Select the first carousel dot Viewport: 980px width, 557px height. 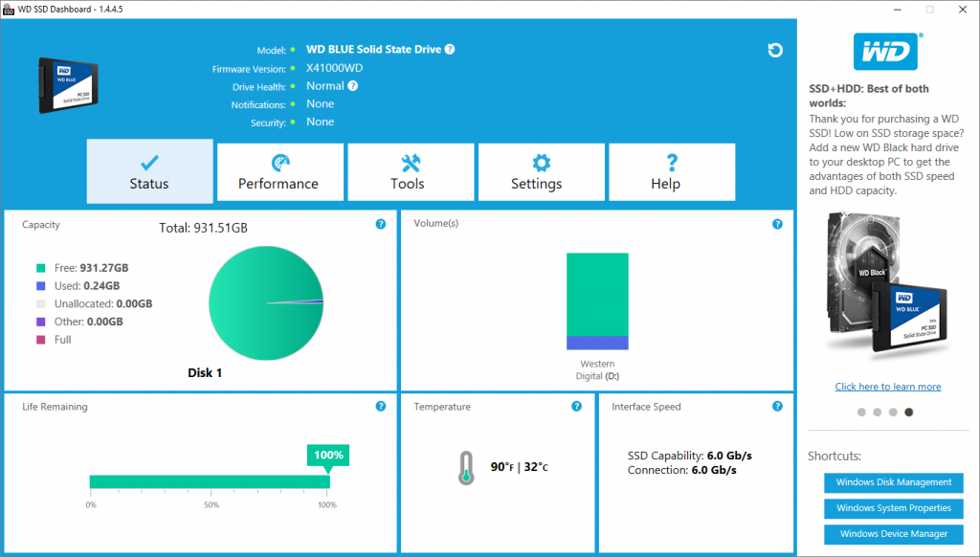[x=861, y=412]
